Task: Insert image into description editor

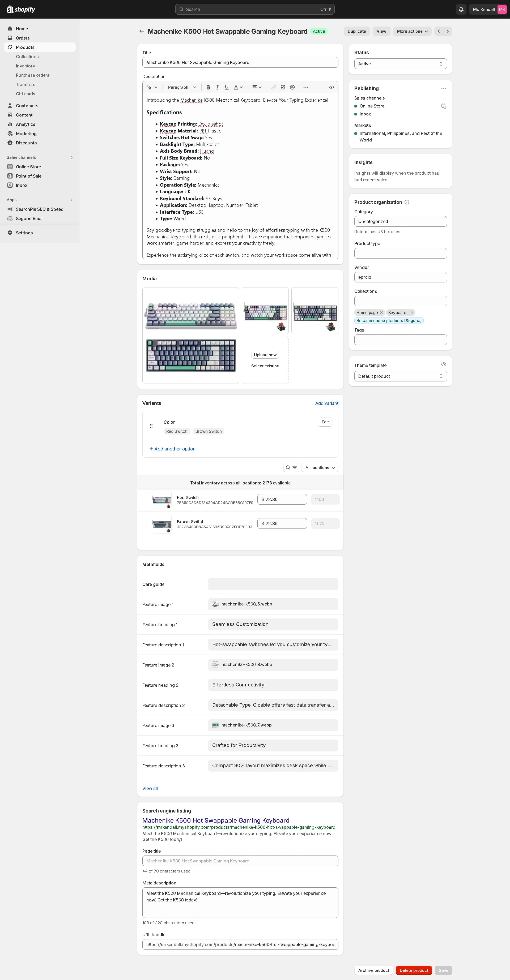Action: tap(283, 87)
